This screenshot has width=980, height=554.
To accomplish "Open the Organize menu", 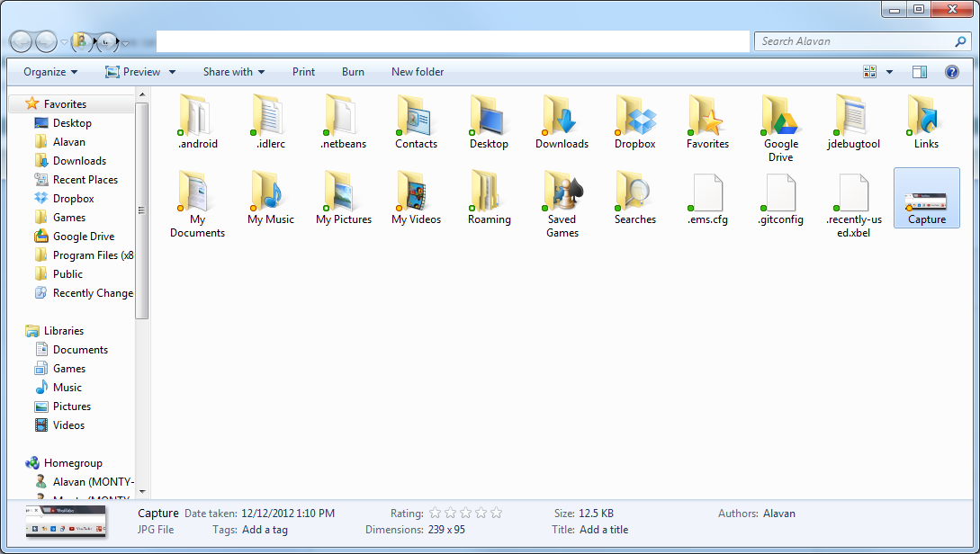I will pos(50,72).
